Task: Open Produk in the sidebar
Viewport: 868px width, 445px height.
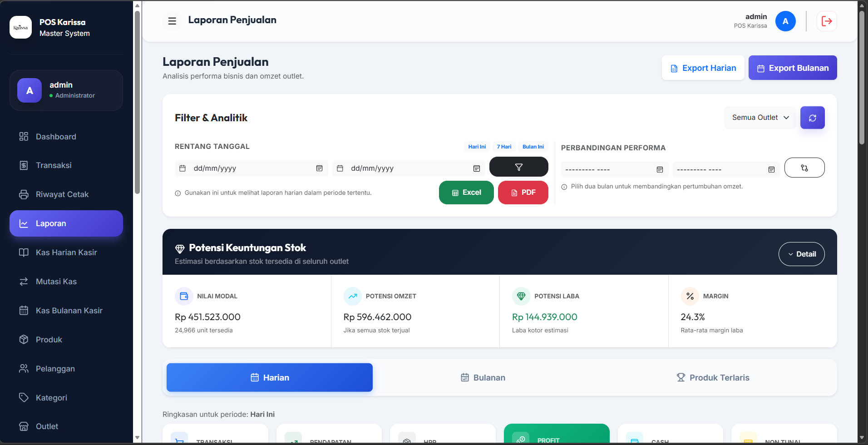Action: [x=66, y=340]
